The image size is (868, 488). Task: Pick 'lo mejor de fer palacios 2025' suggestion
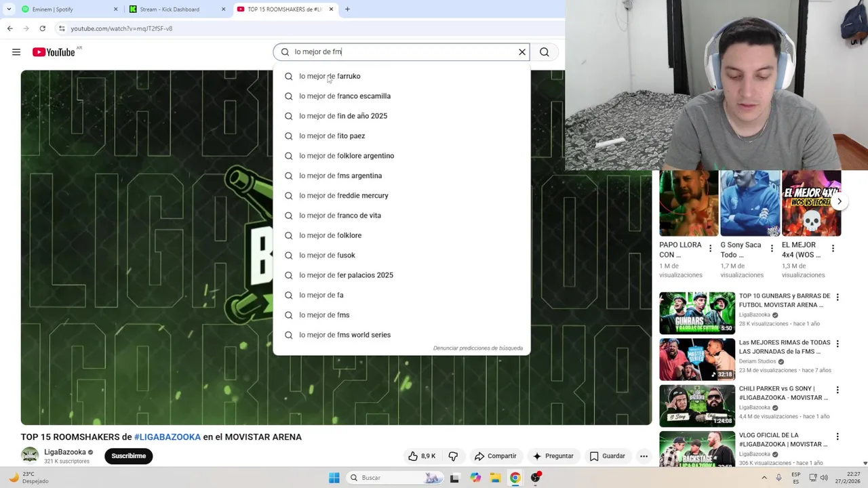[x=401, y=275]
